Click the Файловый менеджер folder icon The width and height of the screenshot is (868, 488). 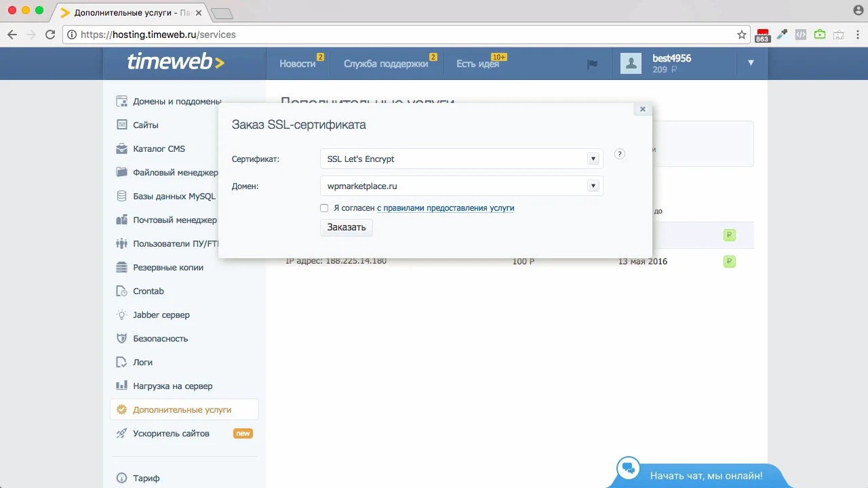pos(122,172)
